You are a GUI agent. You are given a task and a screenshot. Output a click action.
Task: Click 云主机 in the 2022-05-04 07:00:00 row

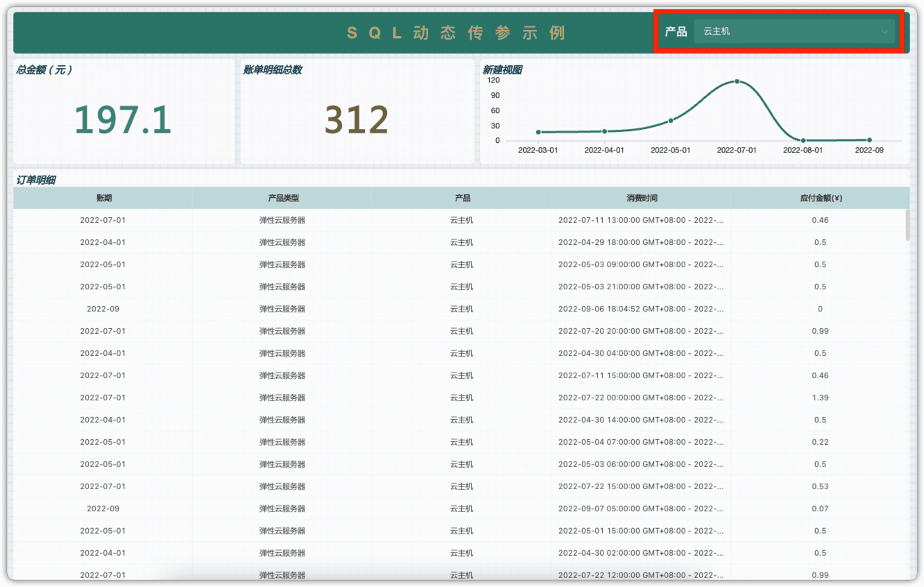point(462,442)
